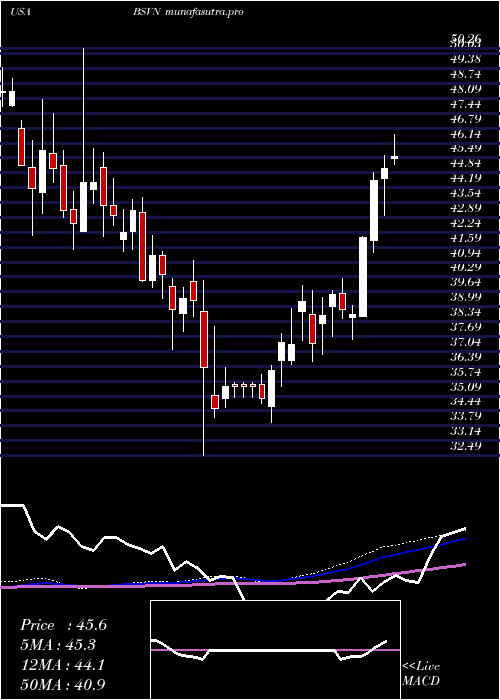Select the 39.64 price axis label
This screenshot has width=500, height=700.
[466, 282]
